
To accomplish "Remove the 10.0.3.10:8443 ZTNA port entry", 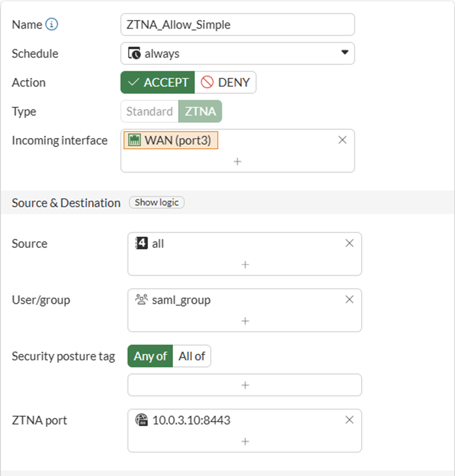I will click(x=349, y=420).
